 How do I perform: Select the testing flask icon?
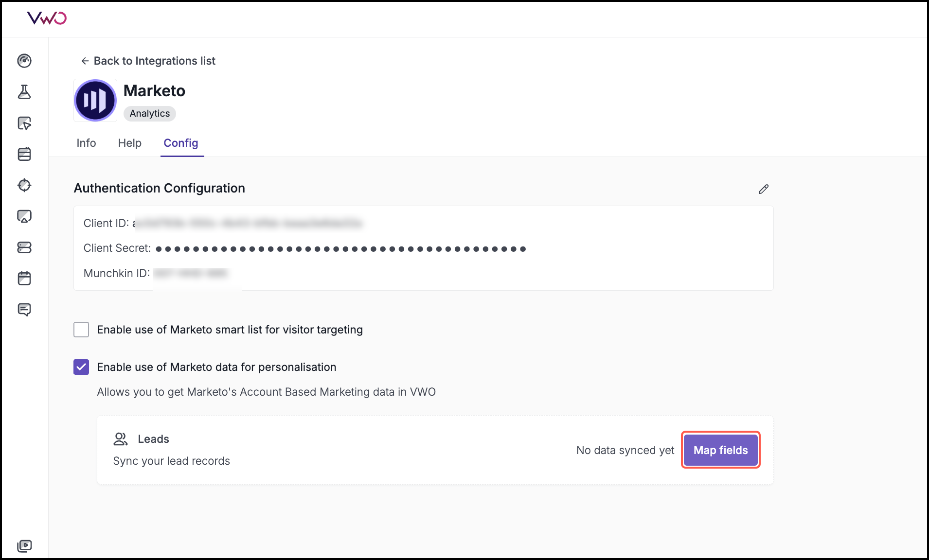[x=24, y=92]
